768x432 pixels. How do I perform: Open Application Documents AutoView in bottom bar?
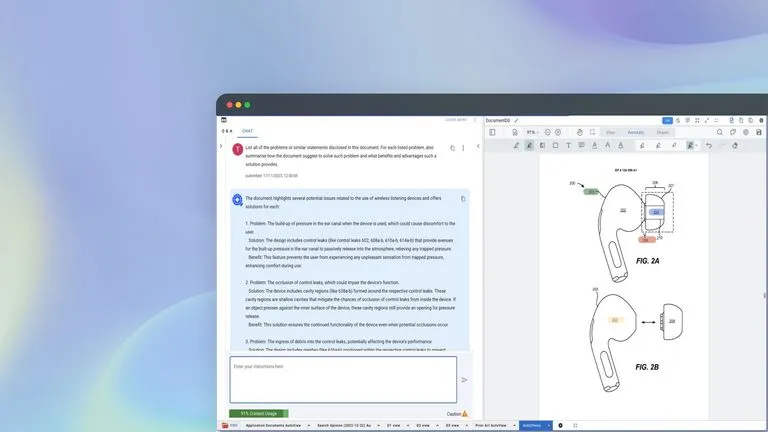(x=273, y=426)
